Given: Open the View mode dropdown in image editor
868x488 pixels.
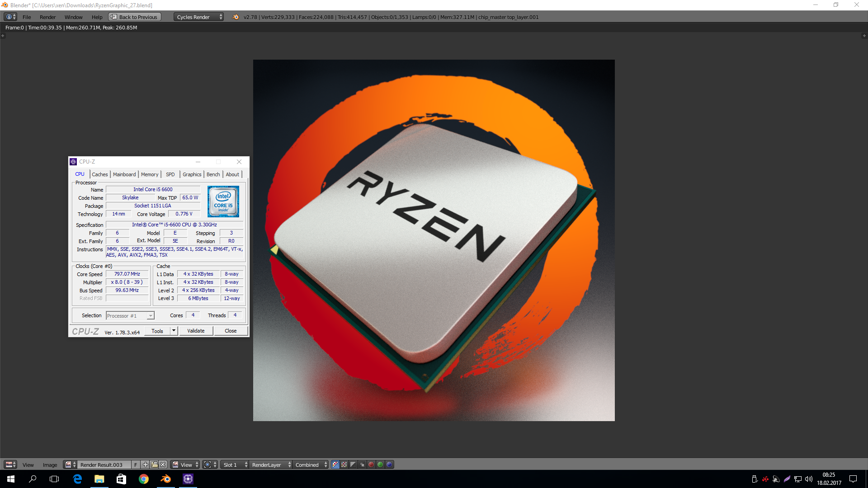Looking at the screenshot, I should [x=185, y=465].
